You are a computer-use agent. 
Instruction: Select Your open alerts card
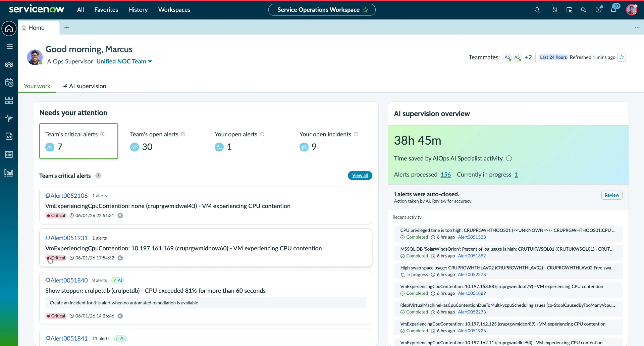tap(248, 141)
